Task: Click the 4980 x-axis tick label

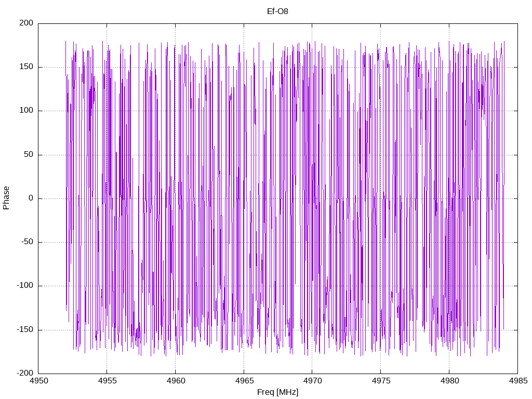Action: 449,381
